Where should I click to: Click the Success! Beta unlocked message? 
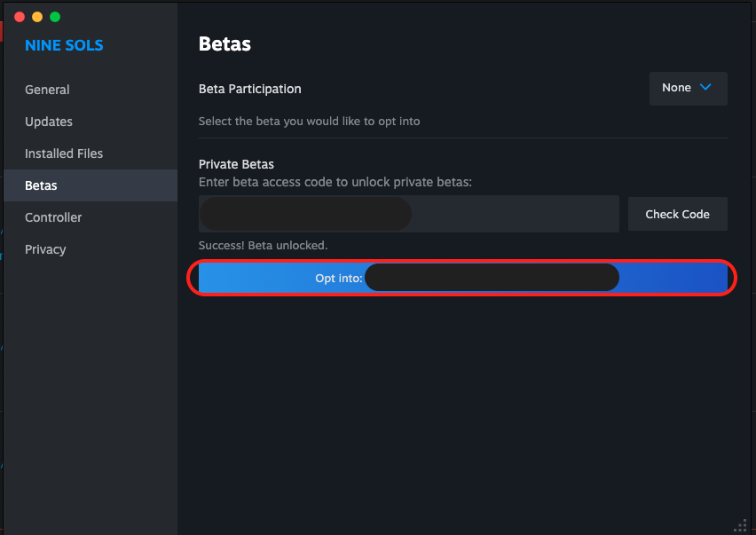(x=263, y=245)
